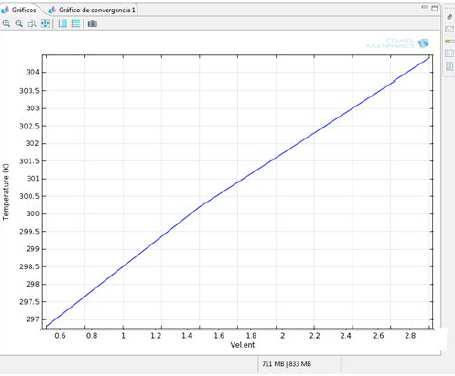Minimize the graphics panel view
Viewport: 455px width, 376px height.
pos(424,7)
